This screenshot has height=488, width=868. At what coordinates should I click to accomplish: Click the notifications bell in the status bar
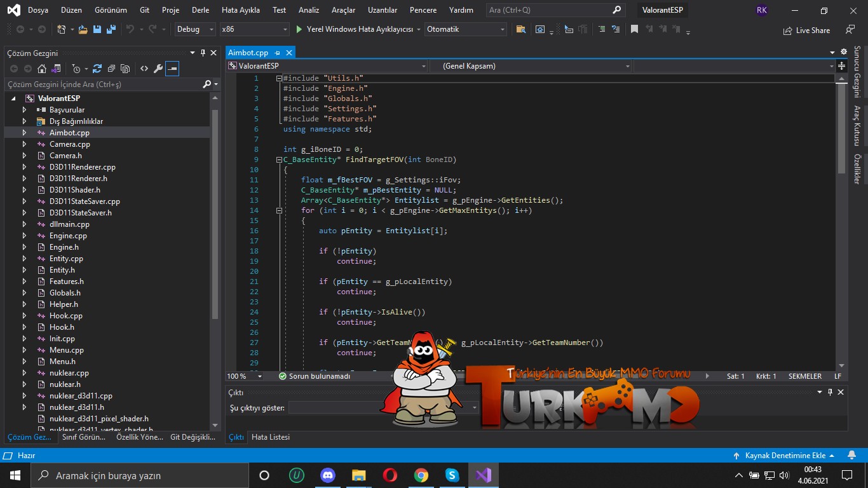851,456
